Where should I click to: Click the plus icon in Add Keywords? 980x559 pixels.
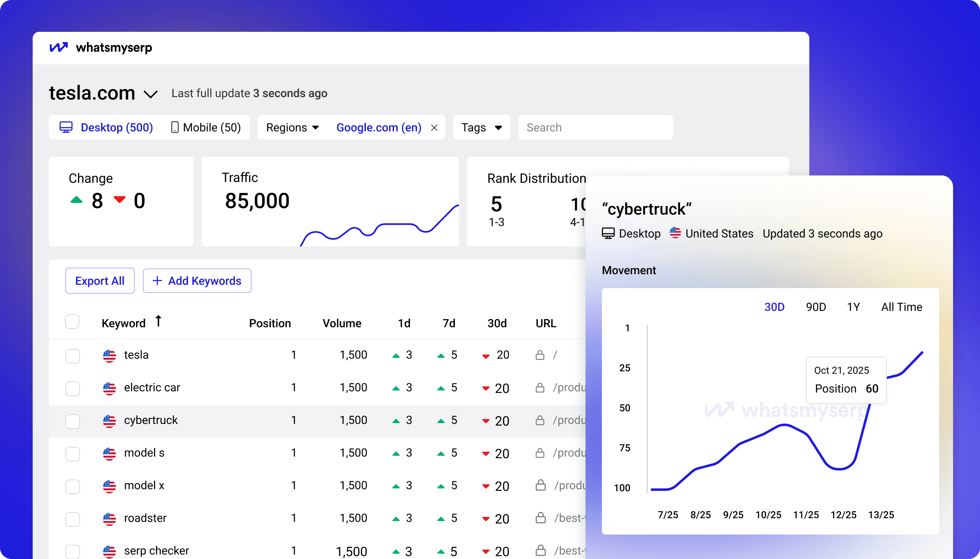pyautogui.click(x=157, y=281)
